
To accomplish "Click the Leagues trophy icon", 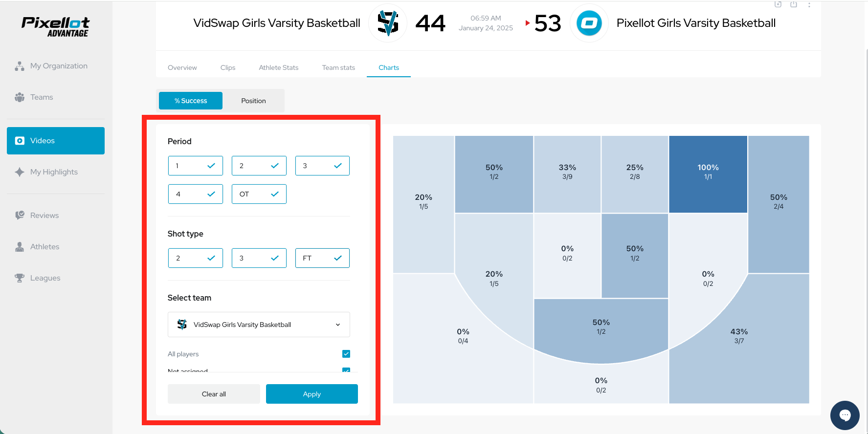I will pos(20,278).
